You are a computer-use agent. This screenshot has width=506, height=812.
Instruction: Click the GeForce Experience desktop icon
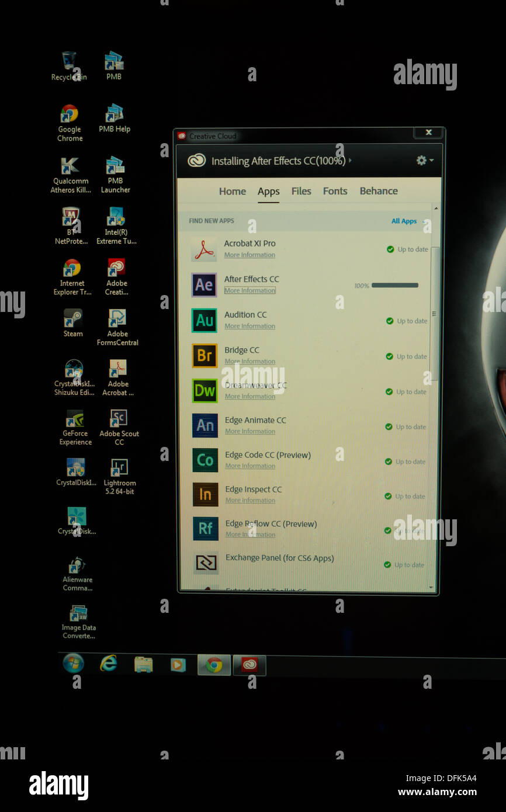(x=75, y=428)
